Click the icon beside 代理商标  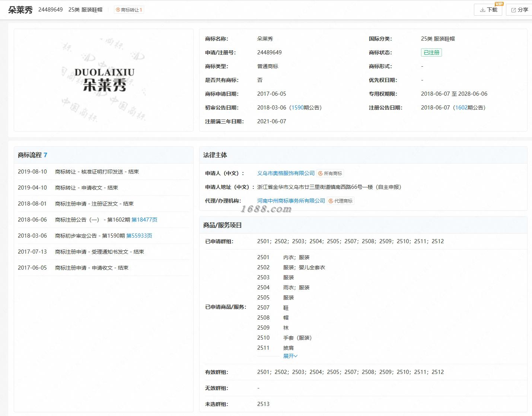click(x=331, y=201)
